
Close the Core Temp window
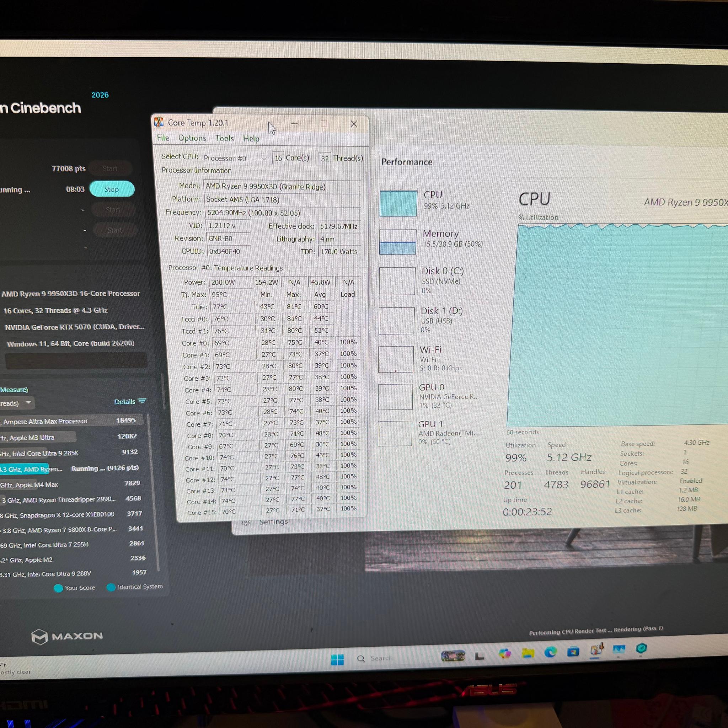(353, 124)
